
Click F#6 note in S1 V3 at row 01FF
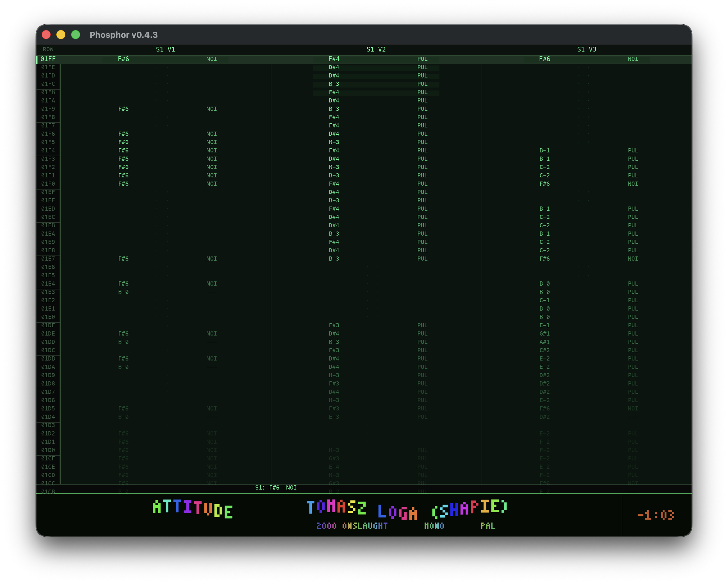[x=545, y=59]
